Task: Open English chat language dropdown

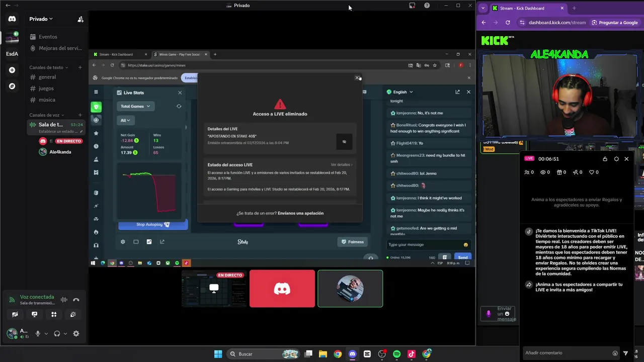Action: [x=400, y=92]
